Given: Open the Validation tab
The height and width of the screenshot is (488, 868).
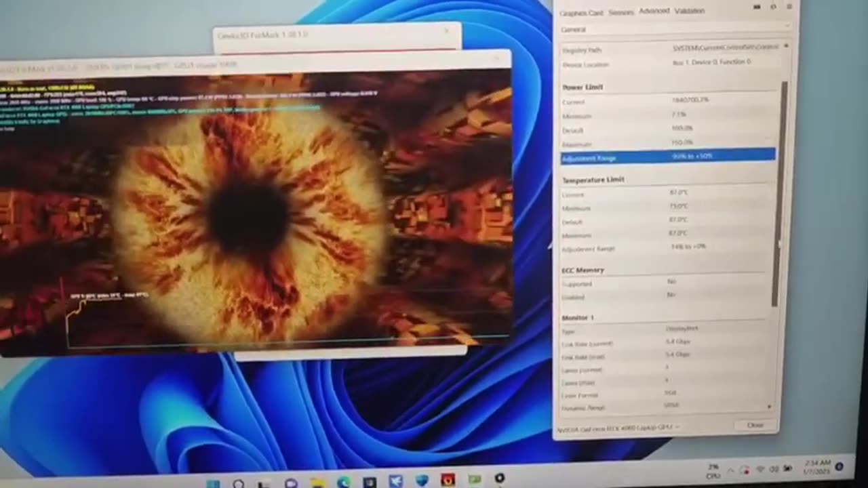Looking at the screenshot, I should [x=689, y=11].
